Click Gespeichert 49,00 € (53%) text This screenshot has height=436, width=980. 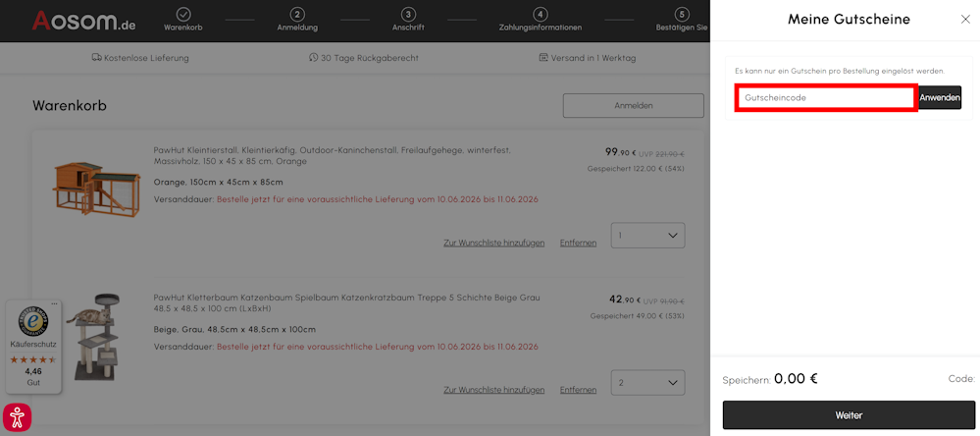pos(638,316)
